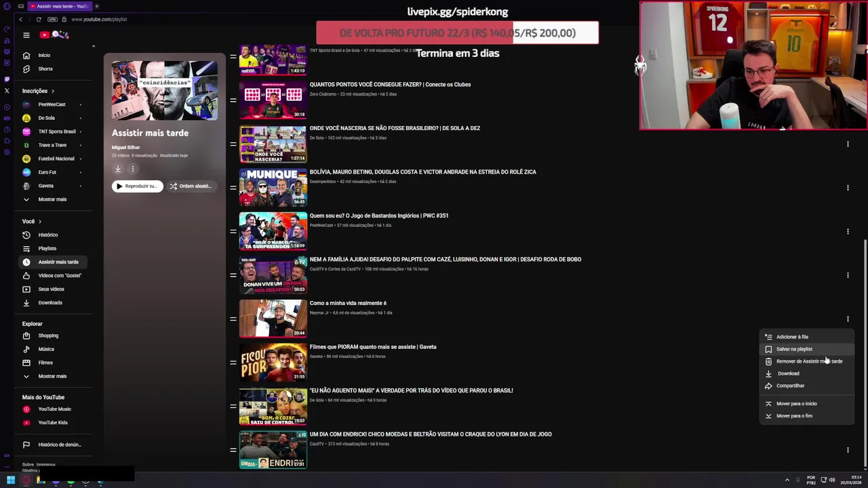The image size is (868, 488).
Task: Open three-dot menu for ROLÊ ZICA video
Action: (x=848, y=188)
